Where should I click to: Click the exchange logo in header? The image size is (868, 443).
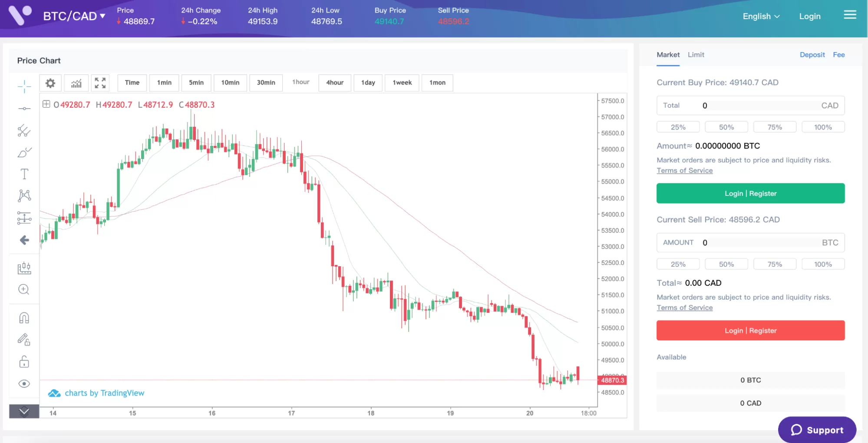pos(20,16)
